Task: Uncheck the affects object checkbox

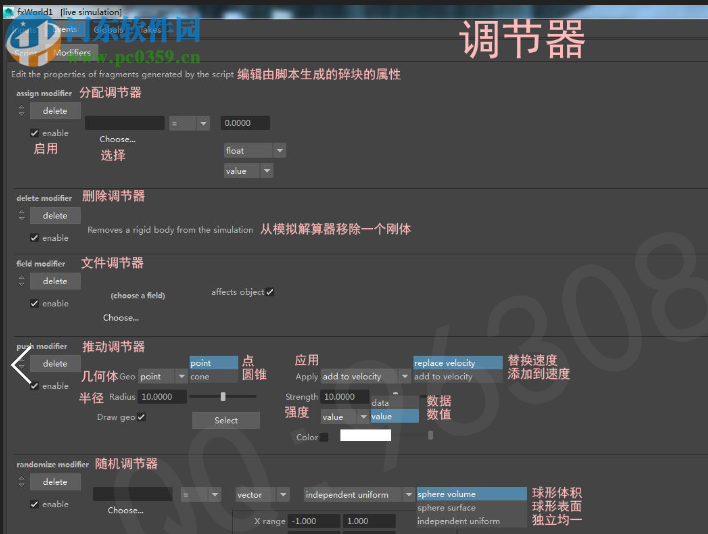Action: [x=270, y=292]
